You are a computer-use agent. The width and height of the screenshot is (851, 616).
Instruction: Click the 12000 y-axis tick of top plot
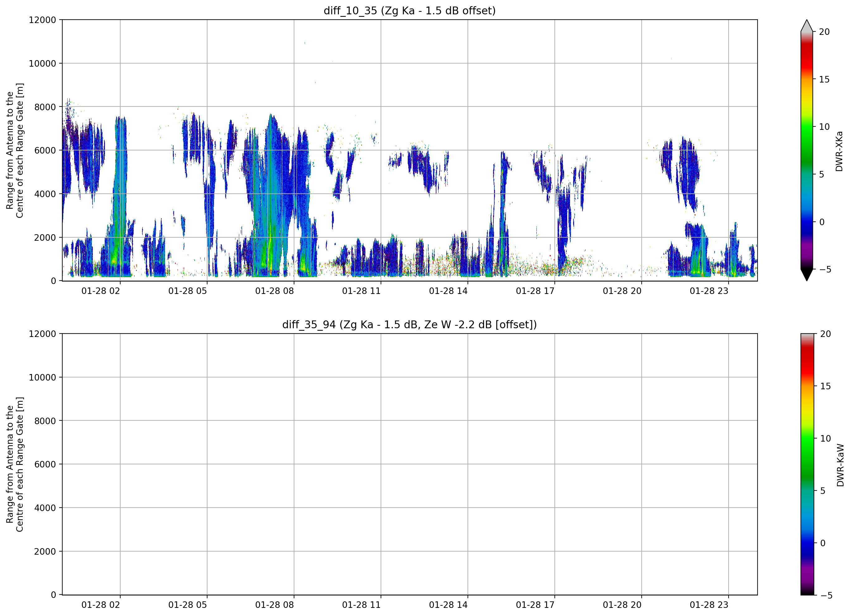42,20
